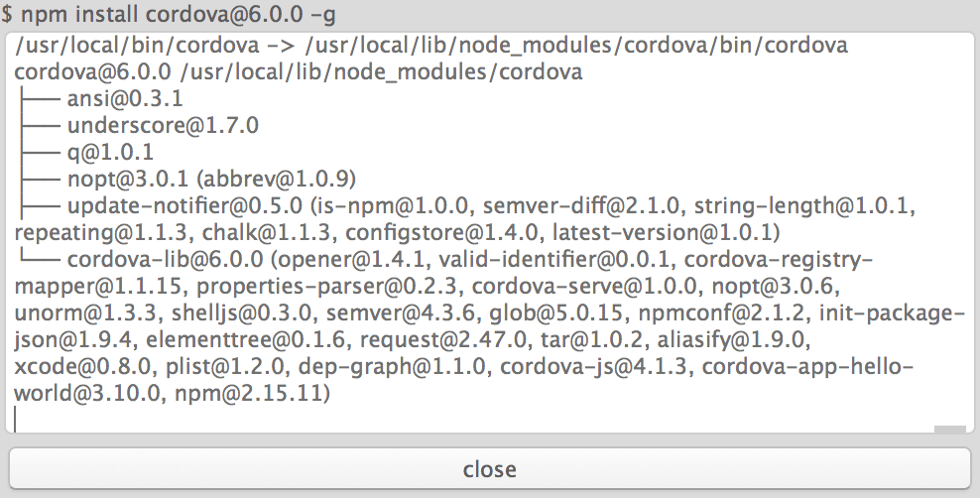Click the npm install command heading

[169, 14]
